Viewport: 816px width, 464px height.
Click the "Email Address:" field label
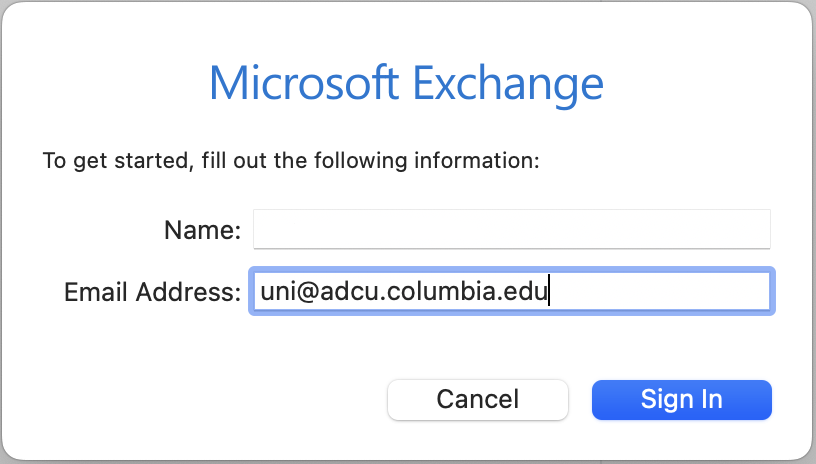click(x=152, y=292)
